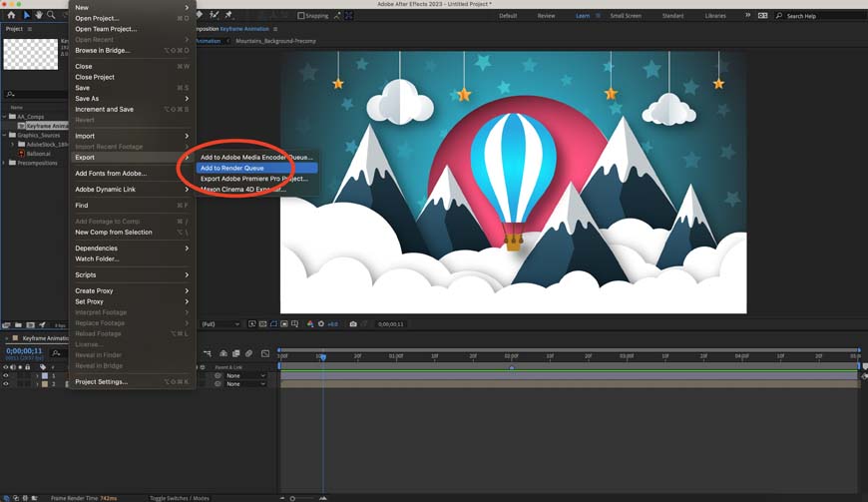This screenshot has width=868, height=502.
Task: Collapse the AA_Comps folder
Action: click(x=4, y=116)
